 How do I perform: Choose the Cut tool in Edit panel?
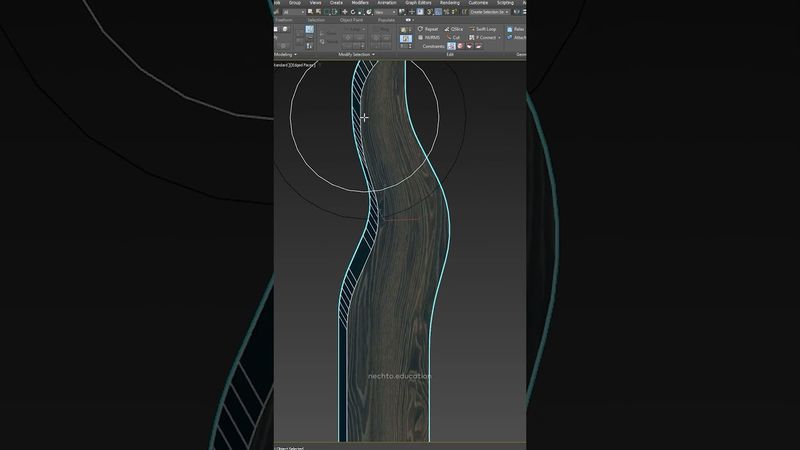tap(453, 38)
